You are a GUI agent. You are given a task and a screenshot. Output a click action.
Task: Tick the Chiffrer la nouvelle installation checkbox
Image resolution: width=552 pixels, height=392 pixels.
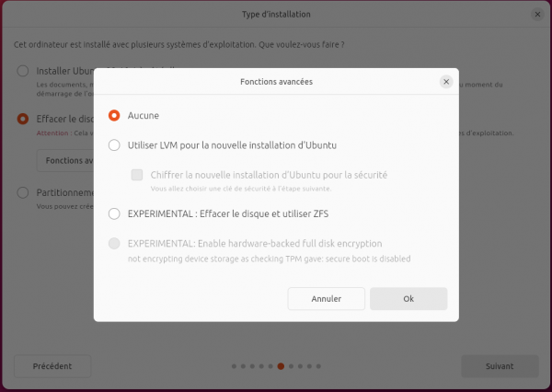tap(137, 175)
